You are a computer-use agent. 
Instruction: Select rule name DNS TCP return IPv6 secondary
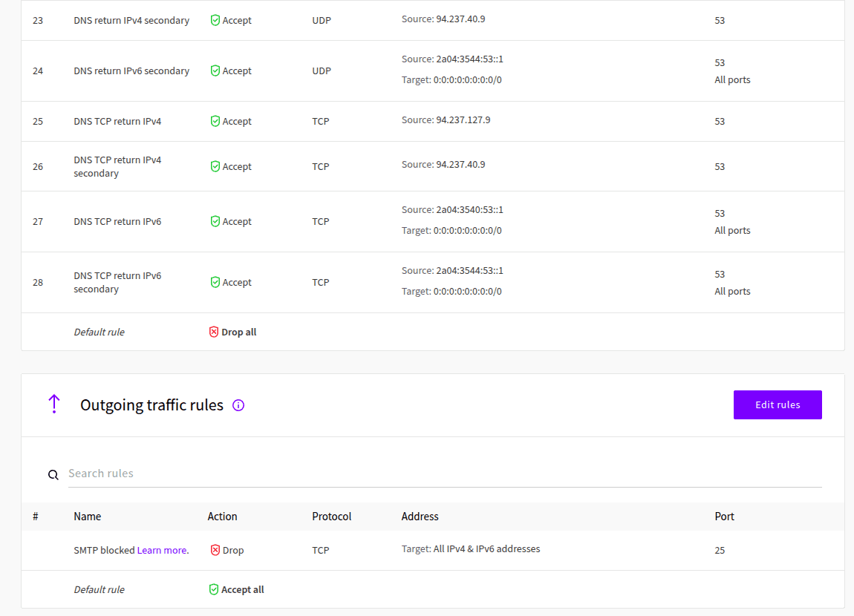(x=117, y=283)
